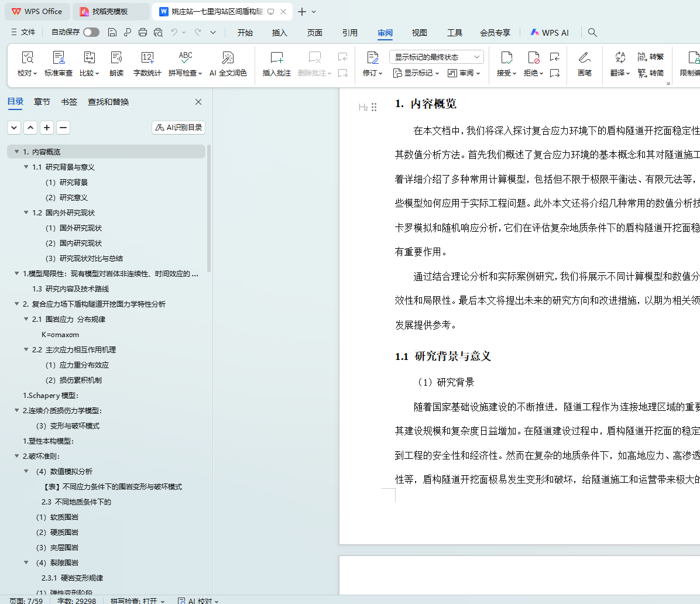Screen dimensions: 700x604
Task: Click the search magnifier icon in ribbon
Action: tap(592, 33)
